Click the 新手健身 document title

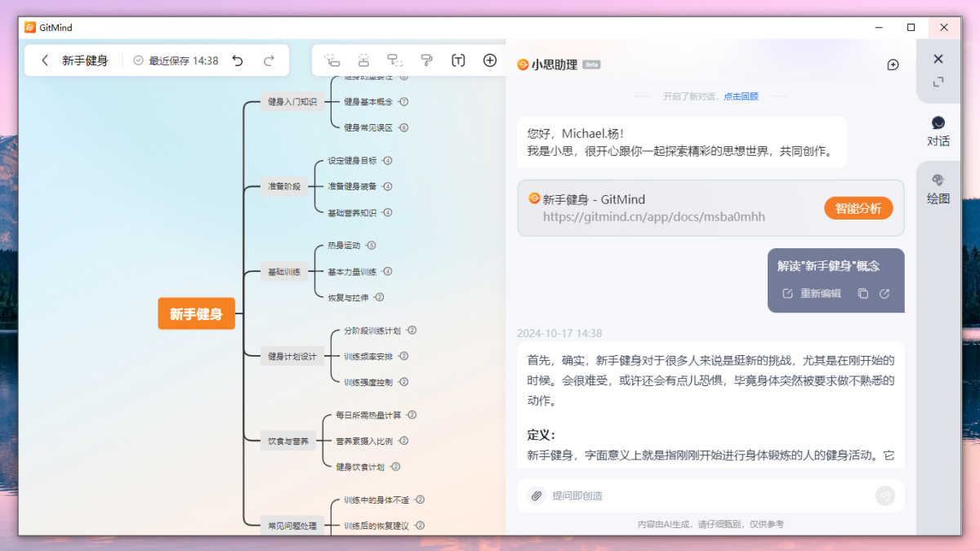pyautogui.click(x=85, y=60)
